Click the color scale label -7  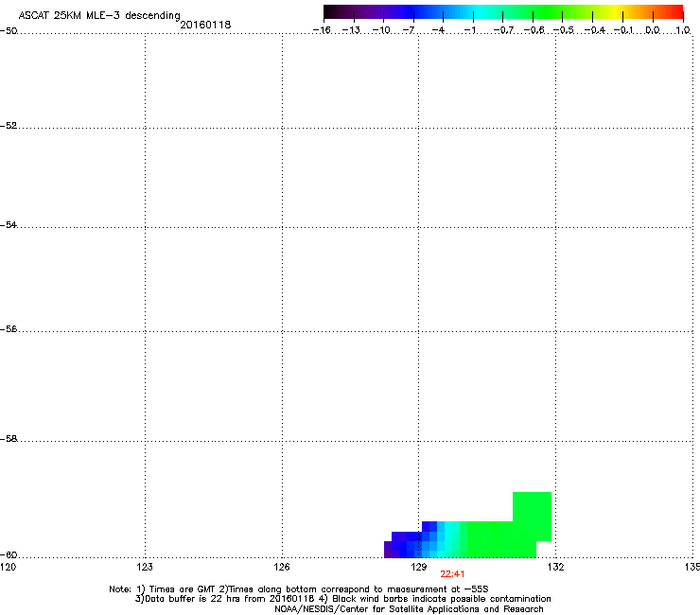point(409,30)
